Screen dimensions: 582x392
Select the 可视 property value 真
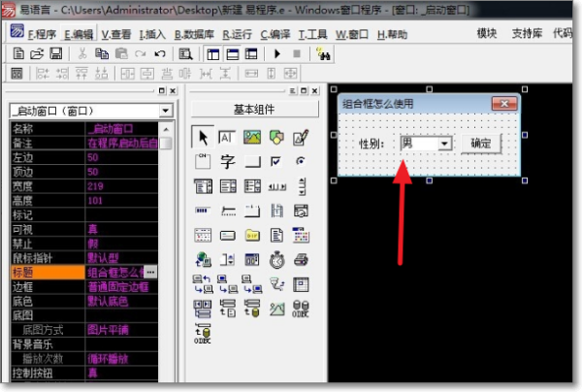93,229
